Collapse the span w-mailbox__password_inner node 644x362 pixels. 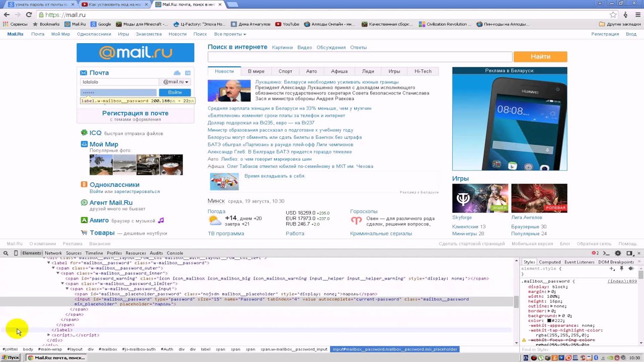[58, 273]
